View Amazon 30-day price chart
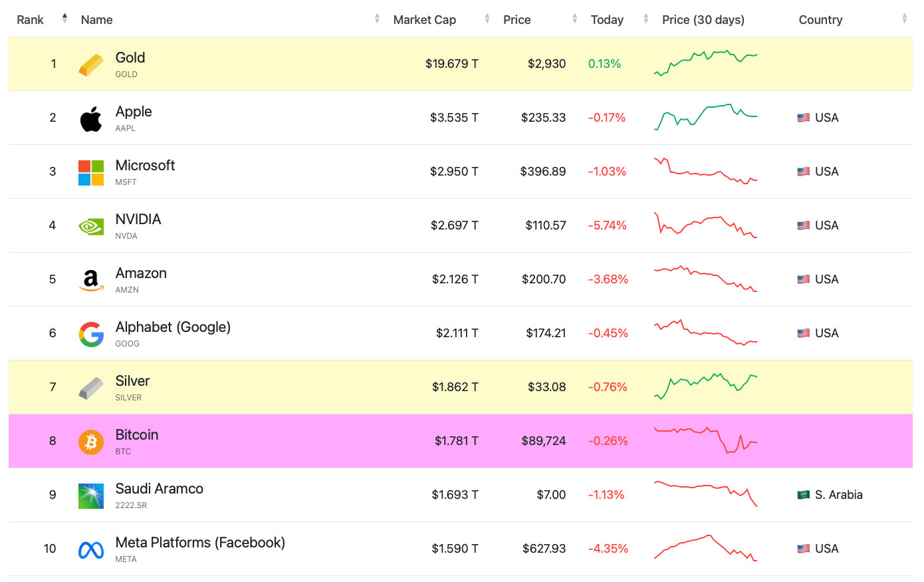924x582 pixels. (x=706, y=279)
